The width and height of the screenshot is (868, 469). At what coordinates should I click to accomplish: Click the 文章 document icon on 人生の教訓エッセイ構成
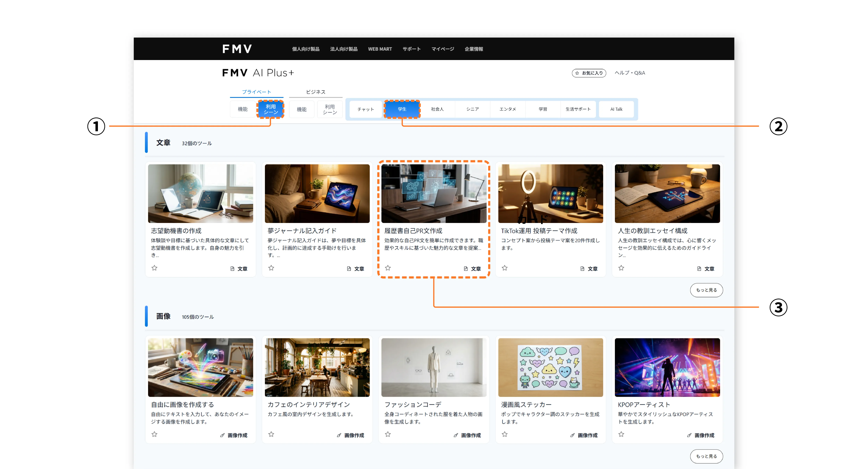tap(700, 268)
